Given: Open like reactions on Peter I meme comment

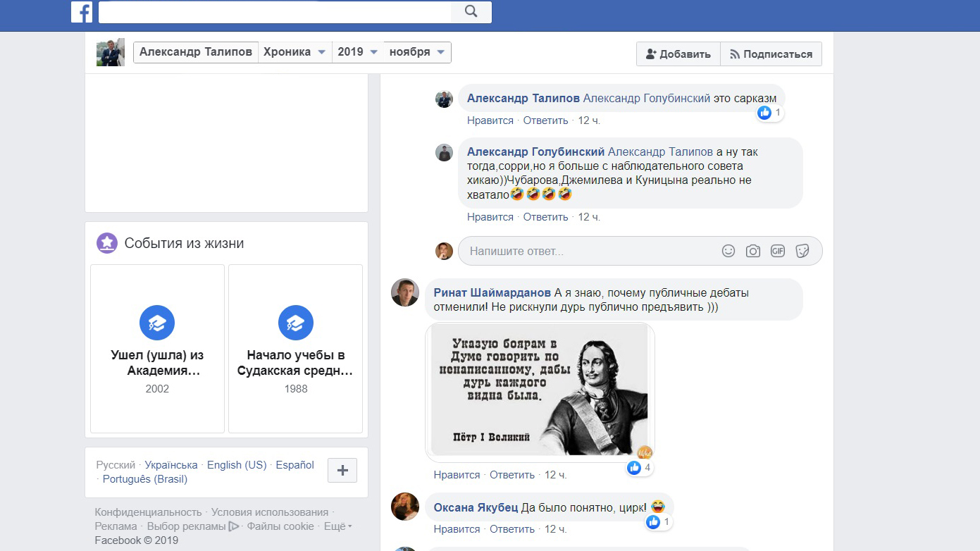Looking at the screenshot, I should click(x=639, y=467).
